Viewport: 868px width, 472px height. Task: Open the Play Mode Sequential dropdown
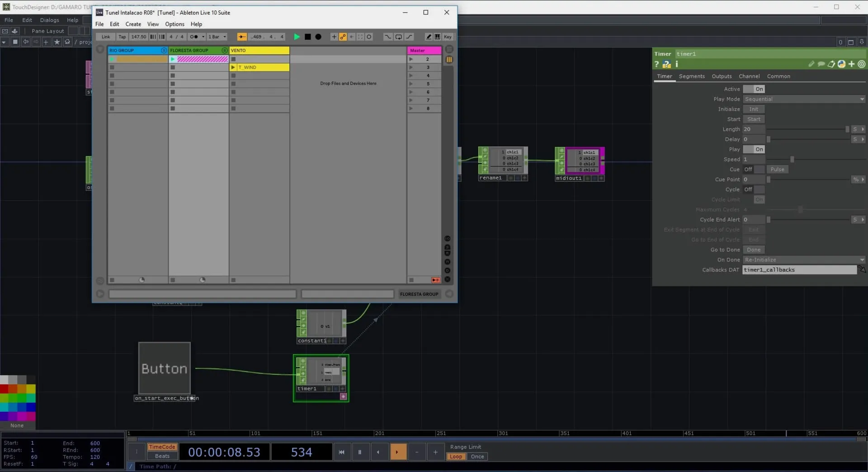[803, 99]
